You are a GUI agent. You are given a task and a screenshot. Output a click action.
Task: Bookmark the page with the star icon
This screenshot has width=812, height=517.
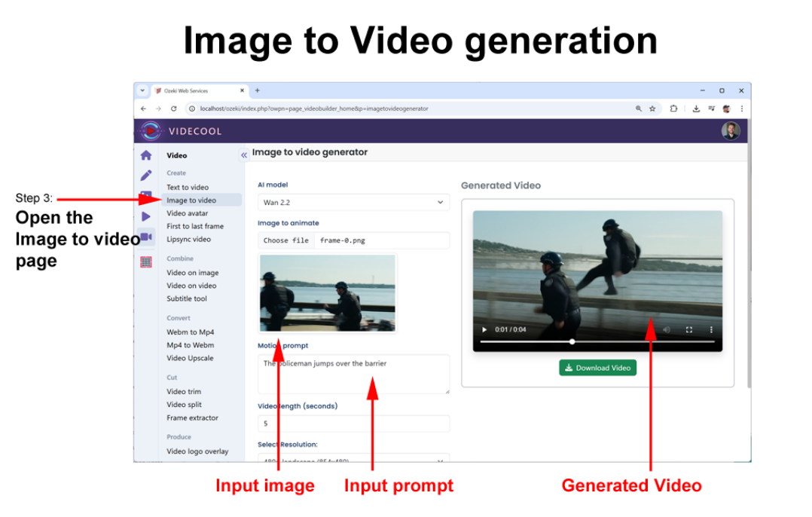pyautogui.click(x=652, y=109)
